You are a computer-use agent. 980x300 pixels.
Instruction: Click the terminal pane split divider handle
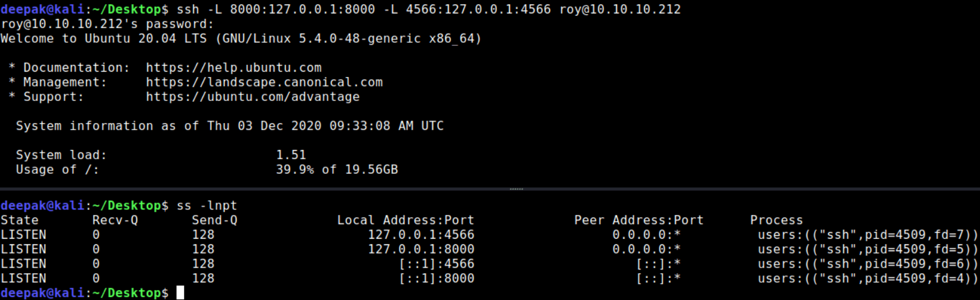point(516,189)
